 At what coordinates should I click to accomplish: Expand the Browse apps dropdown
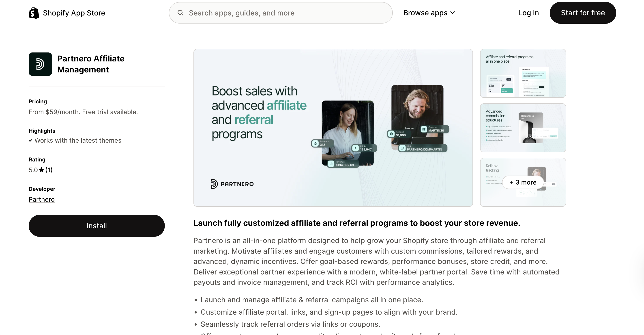pyautogui.click(x=429, y=13)
